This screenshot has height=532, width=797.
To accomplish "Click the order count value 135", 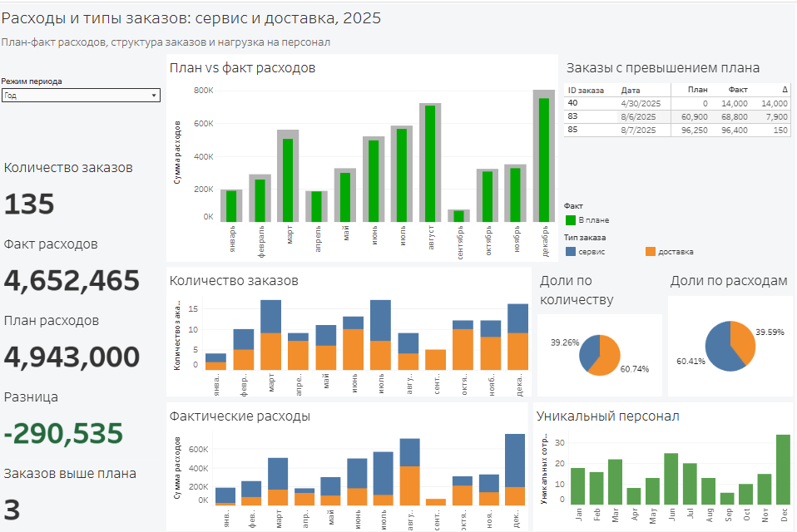I will tap(29, 204).
